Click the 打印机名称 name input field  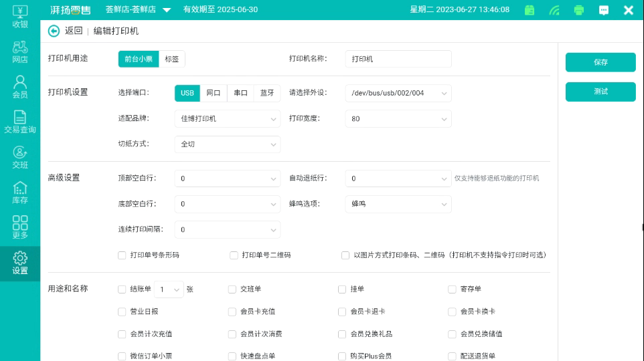[398, 59]
